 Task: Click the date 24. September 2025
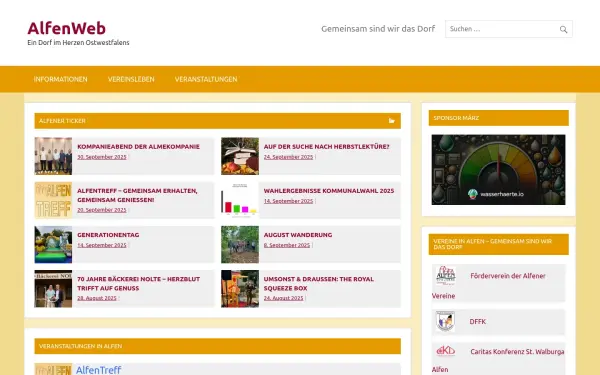[288, 157]
